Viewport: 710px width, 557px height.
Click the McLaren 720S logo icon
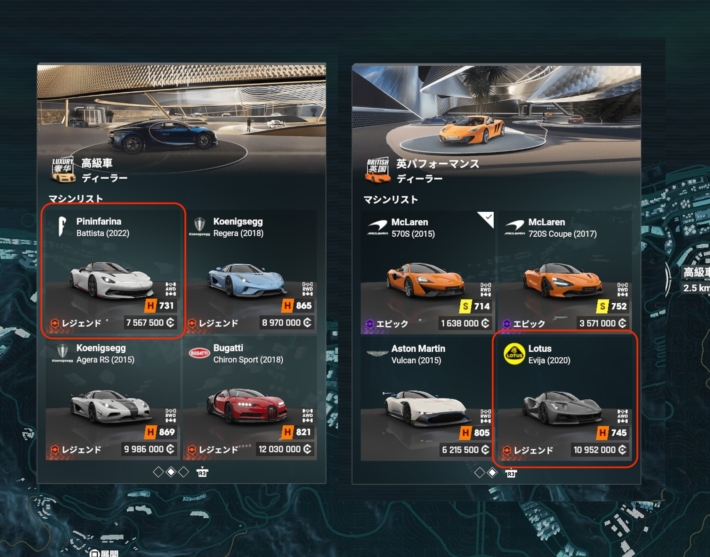(x=514, y=226)
